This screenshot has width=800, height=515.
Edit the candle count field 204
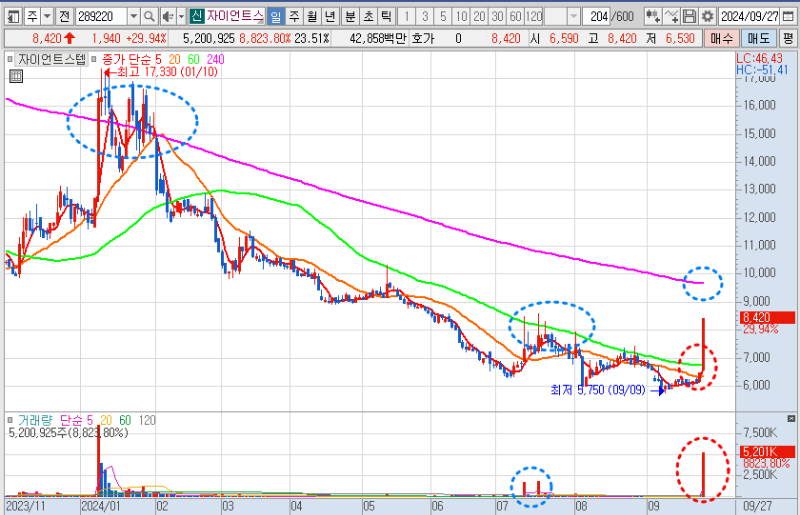(x=597, y=17)
